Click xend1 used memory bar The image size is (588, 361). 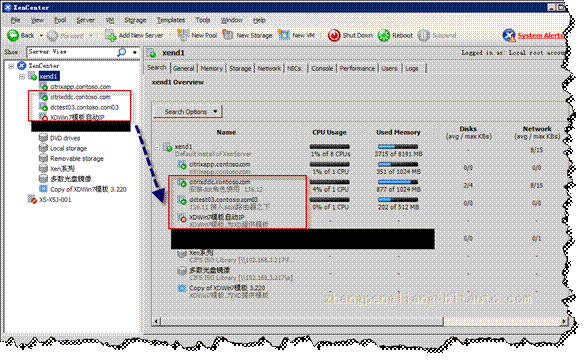[x=398, y=147]
